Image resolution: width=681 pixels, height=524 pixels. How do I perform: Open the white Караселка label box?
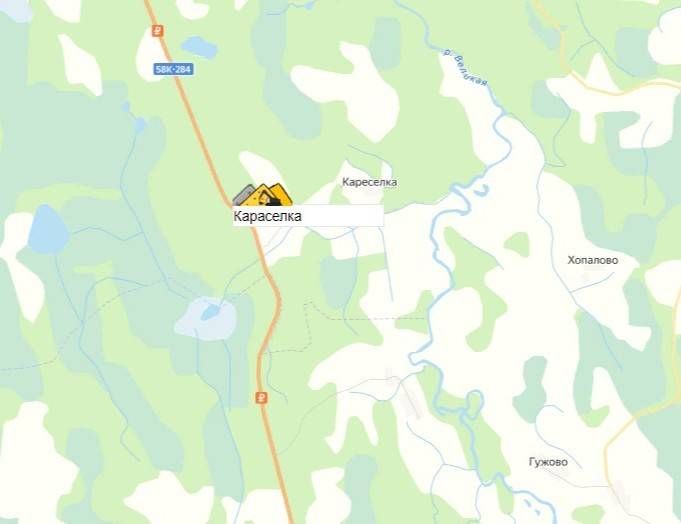tap(308, 216)
